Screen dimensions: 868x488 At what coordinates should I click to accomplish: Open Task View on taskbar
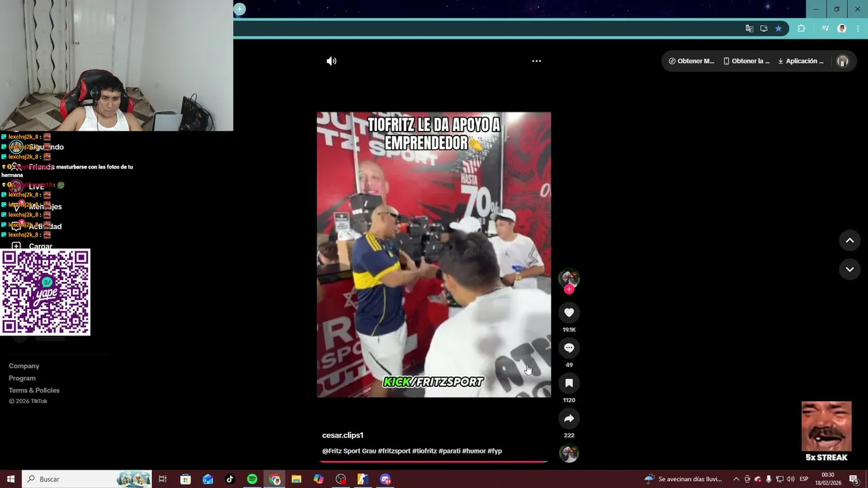coord(163,479)
